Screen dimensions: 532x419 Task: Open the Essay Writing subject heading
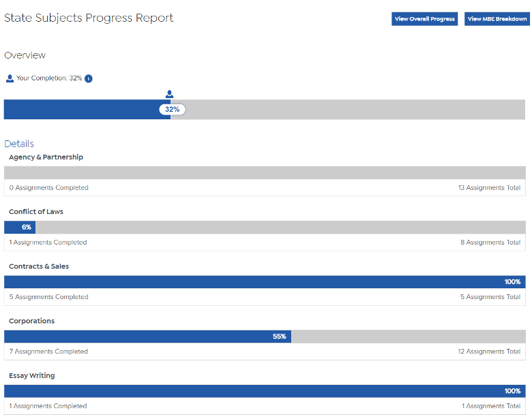31,375
